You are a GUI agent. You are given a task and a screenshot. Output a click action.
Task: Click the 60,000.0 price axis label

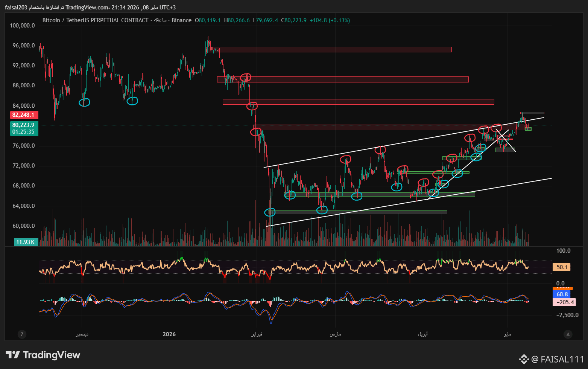coord(23,226)
